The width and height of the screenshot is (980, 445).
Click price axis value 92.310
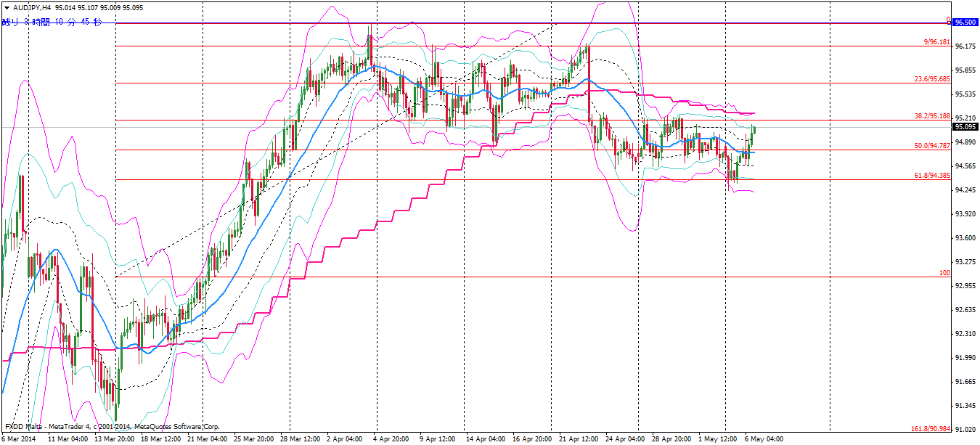point(965,333)
